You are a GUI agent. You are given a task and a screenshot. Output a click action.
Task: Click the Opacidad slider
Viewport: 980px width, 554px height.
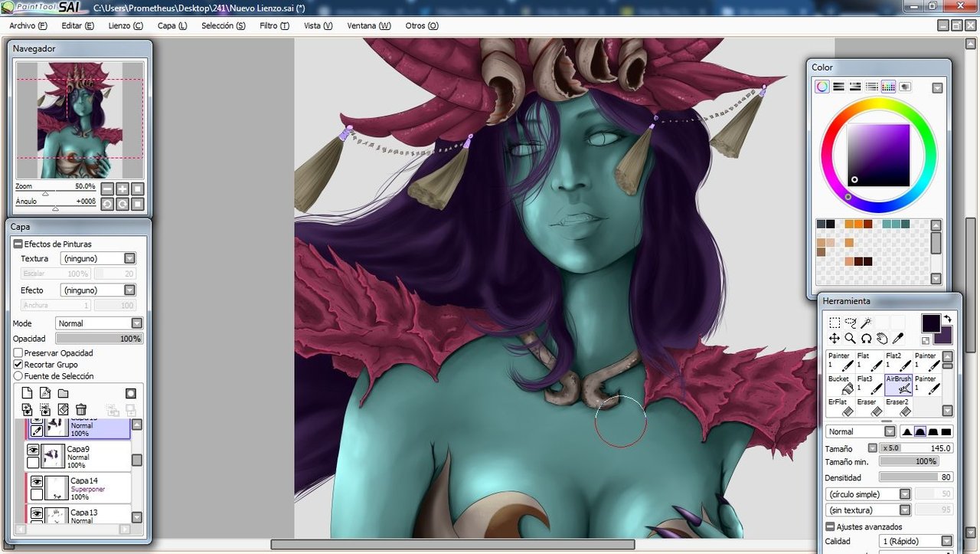click(x=99, y=339)
